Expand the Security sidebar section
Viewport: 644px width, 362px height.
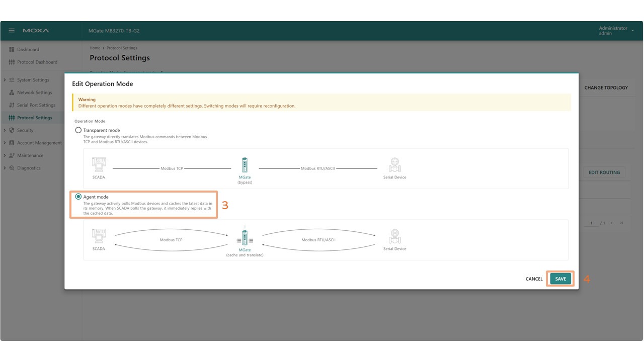[x=5, y=130]
